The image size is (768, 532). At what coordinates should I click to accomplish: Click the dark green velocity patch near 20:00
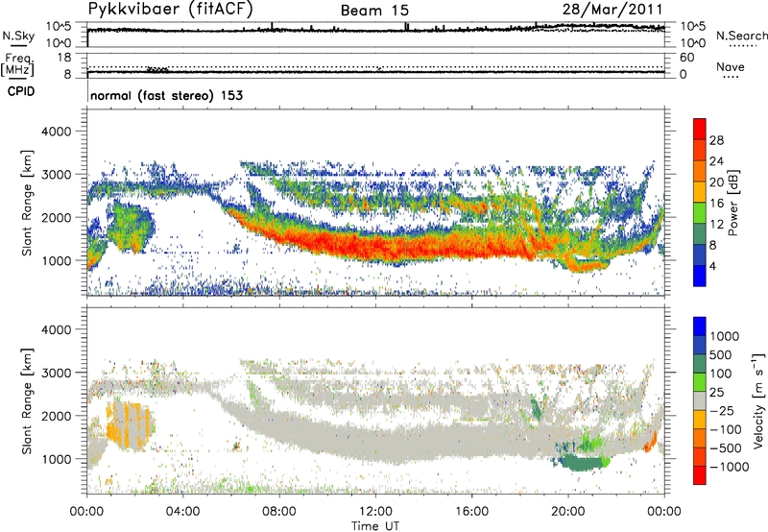click(583, 463)
